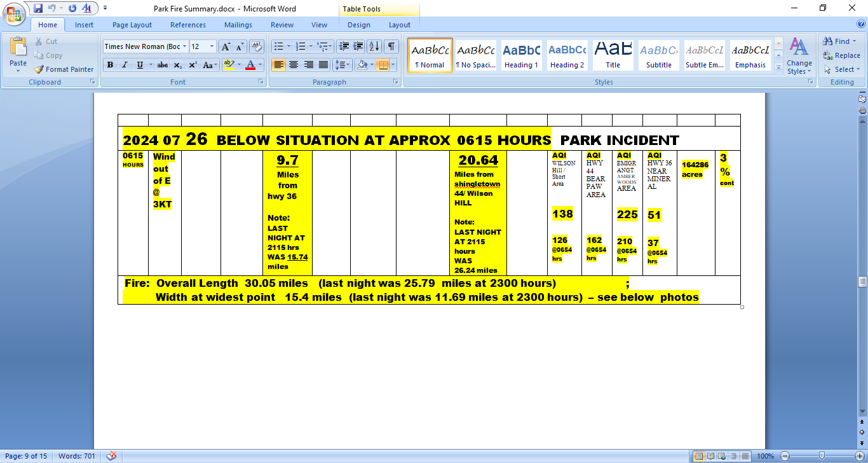
Task: Click the Replace button in Editing group
Action: (x=842, y=55)
